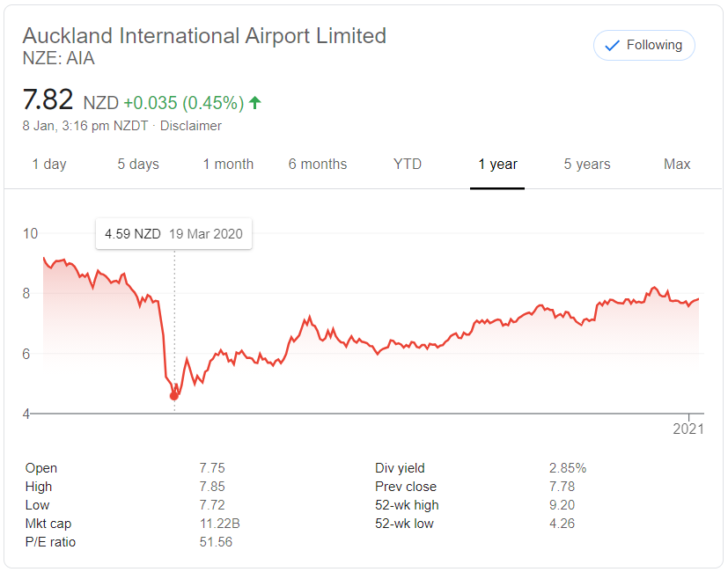Click the blue checkmark in Following

pos(613,46)
